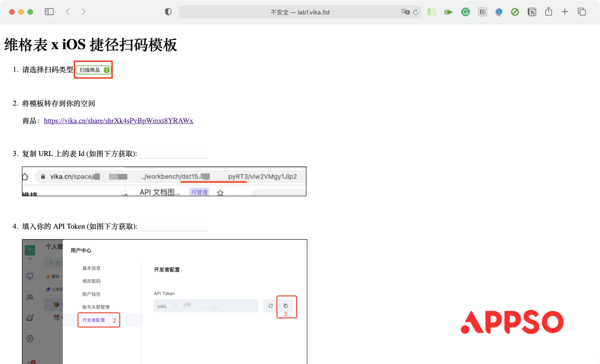Screen dimensions: 600x364
Task: Open a new tab
Action: coord(565,12)
